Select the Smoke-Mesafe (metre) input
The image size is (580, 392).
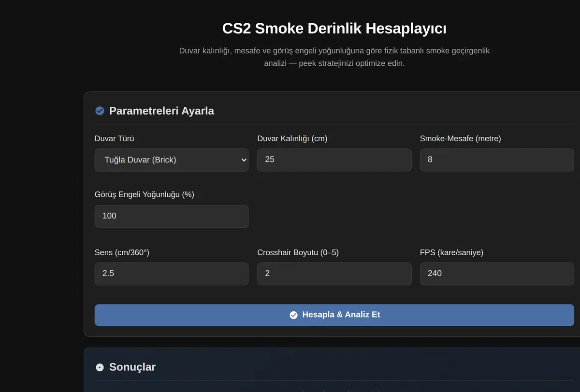497,160
